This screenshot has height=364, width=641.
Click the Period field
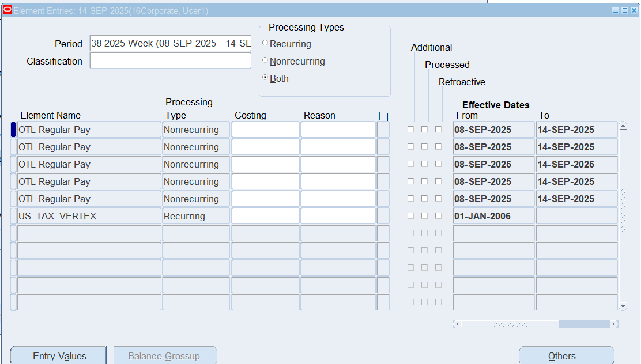pos(170,44)
